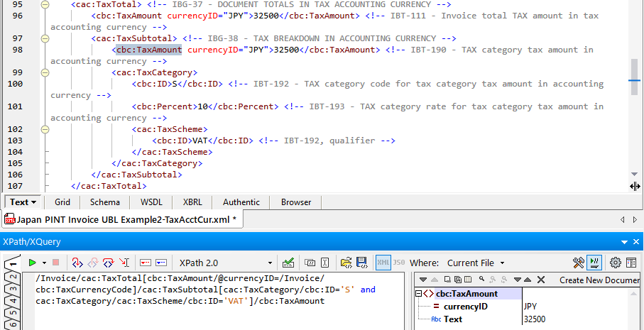The height and width of the screenshot is (330, 644).
Task: Open the dropdown arrow beside the play button
Action: [44, 263]
